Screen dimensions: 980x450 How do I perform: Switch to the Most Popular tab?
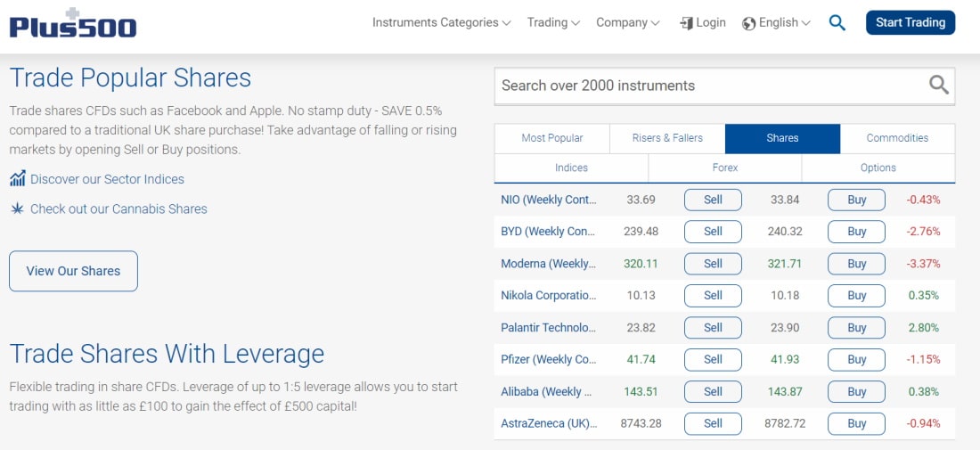click(551, 138)
